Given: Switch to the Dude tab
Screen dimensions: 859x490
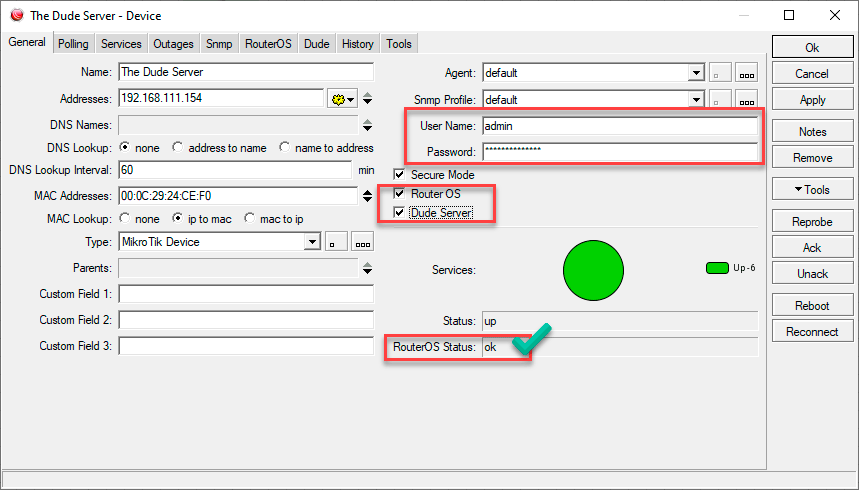Looking at the screenshot, I should point(317,44).
